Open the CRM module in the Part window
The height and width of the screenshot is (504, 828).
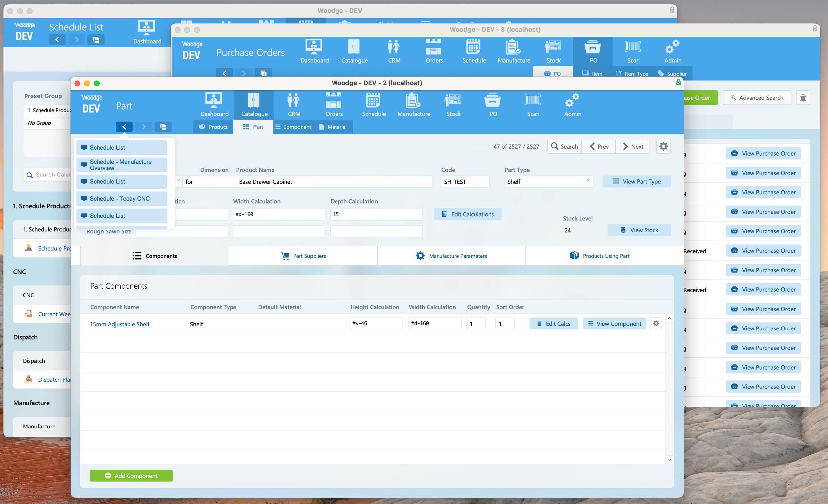coord(294,105)
